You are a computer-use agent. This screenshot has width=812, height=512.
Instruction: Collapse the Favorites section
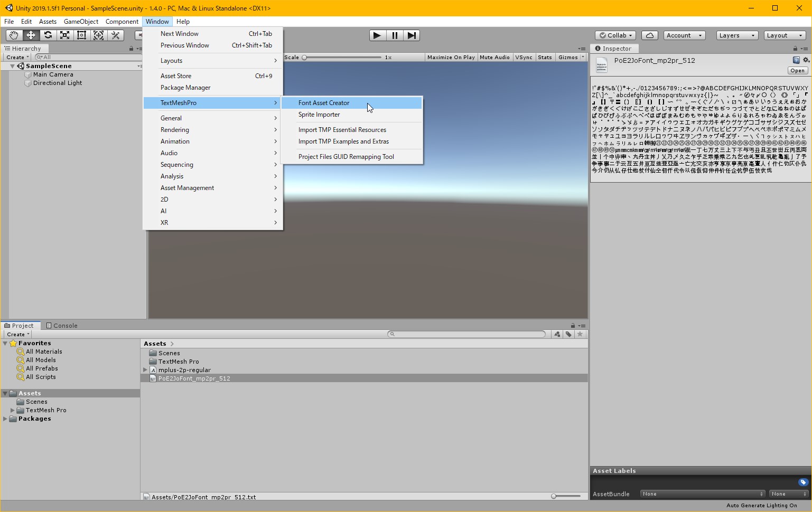(x=5, y=343)
